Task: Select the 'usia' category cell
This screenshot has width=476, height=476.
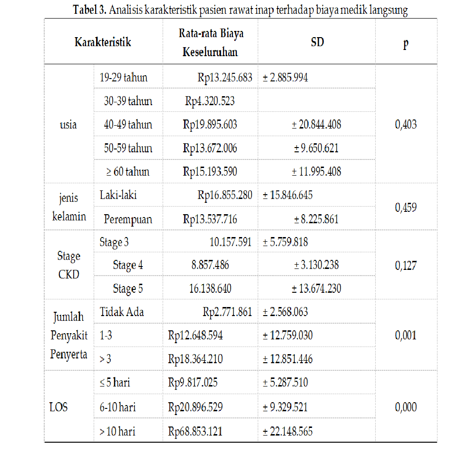Action: (68, 125)
